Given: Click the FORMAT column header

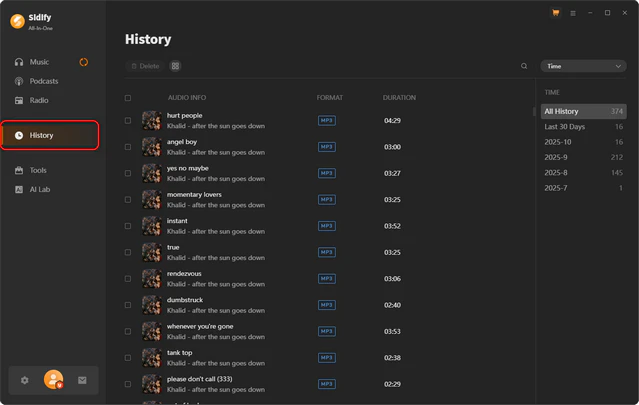Looking at the screenshot, I should pos(330,98).
